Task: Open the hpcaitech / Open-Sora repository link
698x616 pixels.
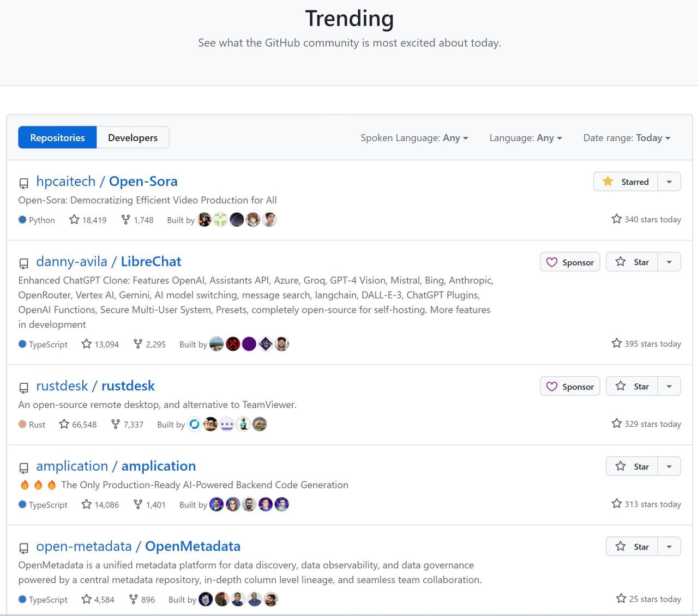Action: pos(107,182)
